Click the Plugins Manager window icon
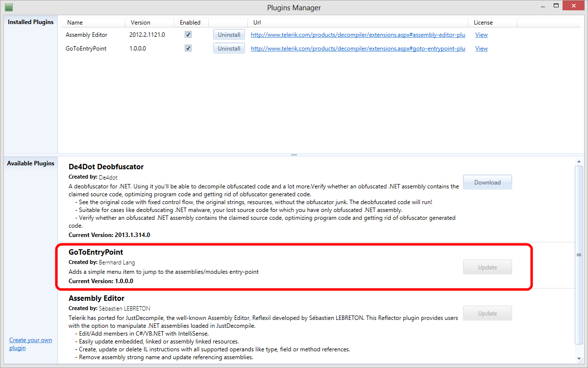The width and height of the screenshot is (588, 368). [8, 7]
